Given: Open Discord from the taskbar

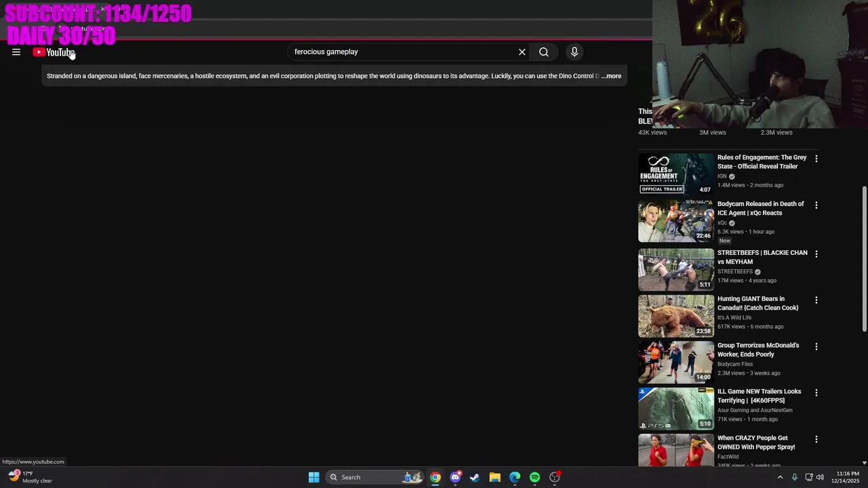Looking at the screenshot, I should click(456, 477).
